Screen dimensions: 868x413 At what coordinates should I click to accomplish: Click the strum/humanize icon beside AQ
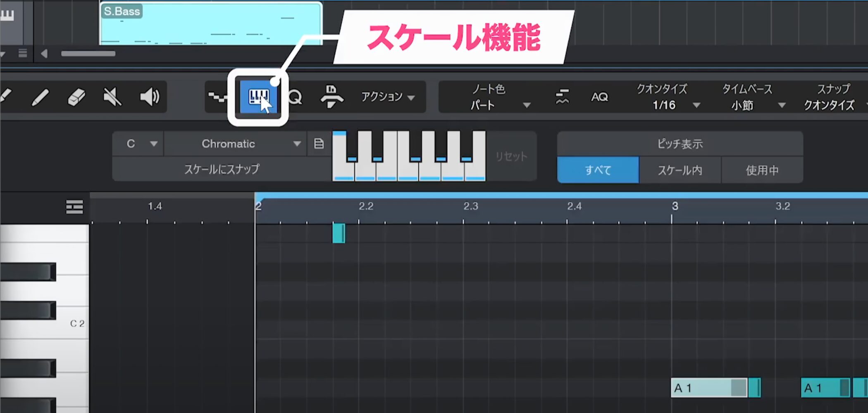click(562, 97)
